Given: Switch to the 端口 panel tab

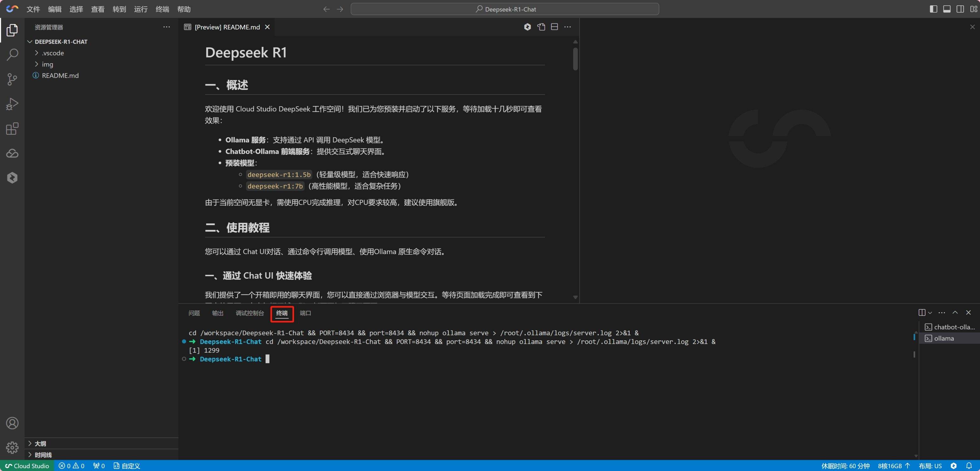Looking at the screenshot, I should pos(305,313).
